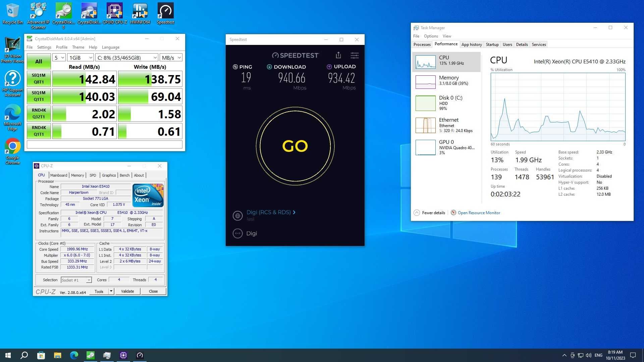
Task: Open the CPUID CPU-Z desktop shortcut
Action: (x=114, y=13)
